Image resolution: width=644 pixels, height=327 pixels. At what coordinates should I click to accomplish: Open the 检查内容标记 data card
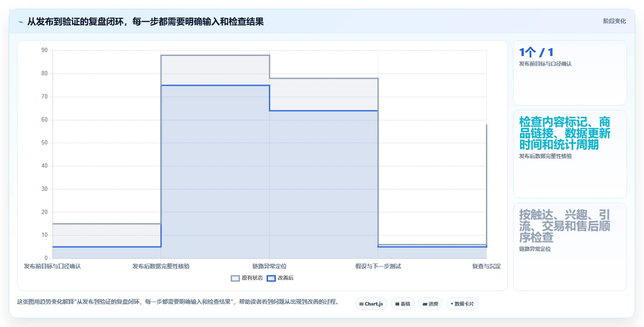point(570,154)
